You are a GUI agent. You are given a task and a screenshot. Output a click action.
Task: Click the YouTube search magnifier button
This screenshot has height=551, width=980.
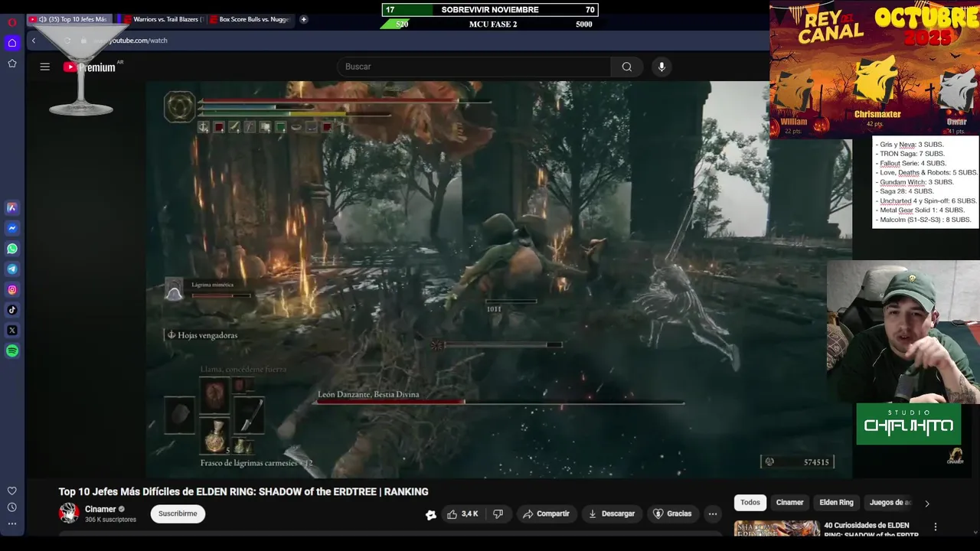pyautogui.click(x=627, y=67)
